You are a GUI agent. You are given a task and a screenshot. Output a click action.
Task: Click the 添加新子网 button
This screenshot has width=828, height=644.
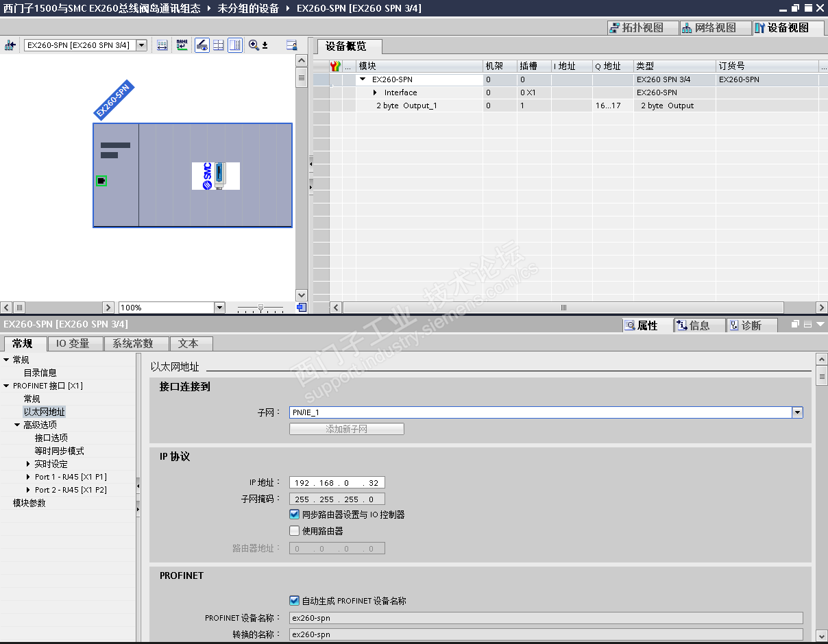pyautogui.click(x=347, y=429)
